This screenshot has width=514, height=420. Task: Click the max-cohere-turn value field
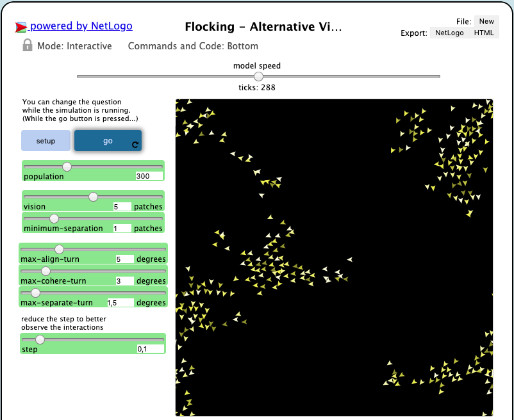click(x=124, y=281)
